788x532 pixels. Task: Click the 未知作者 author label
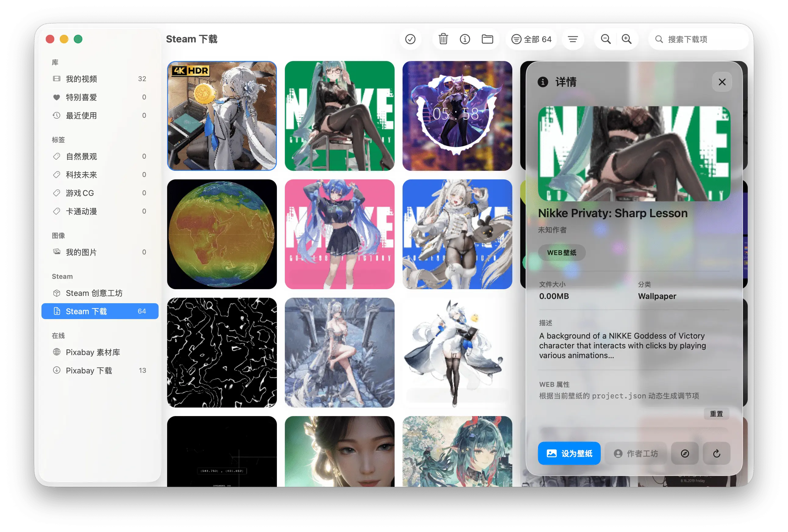click(552, 230)
